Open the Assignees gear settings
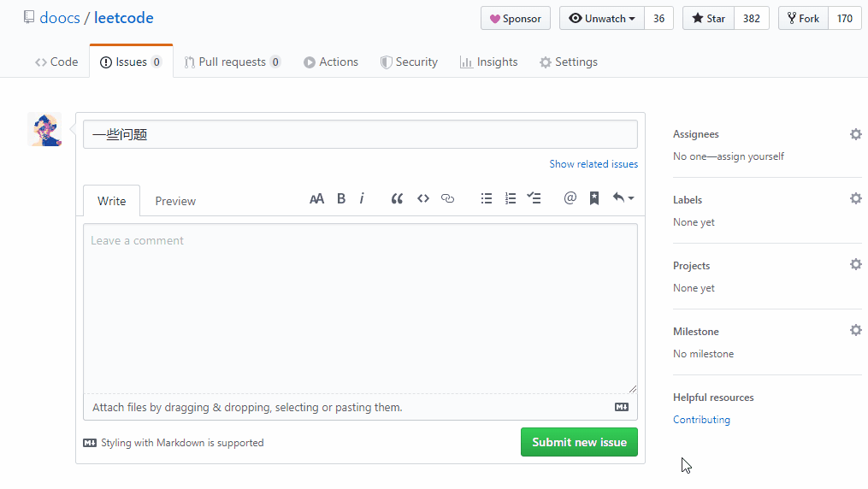 pyautogui.click(x=856, y=134)
